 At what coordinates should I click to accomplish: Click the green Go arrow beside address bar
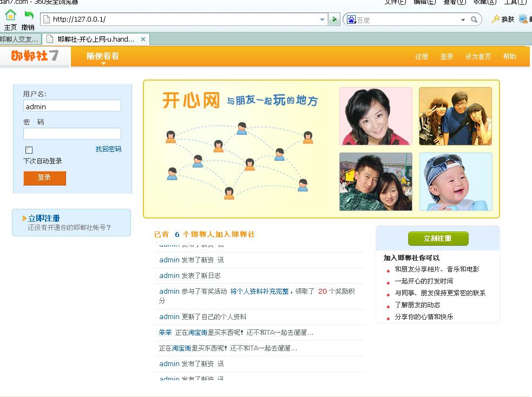click(334, 19)
